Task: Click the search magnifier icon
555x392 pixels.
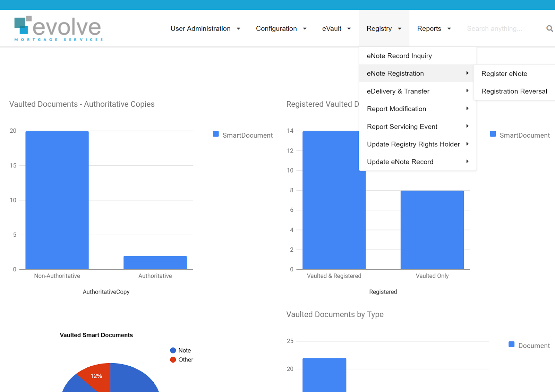Action: point(549,28)
